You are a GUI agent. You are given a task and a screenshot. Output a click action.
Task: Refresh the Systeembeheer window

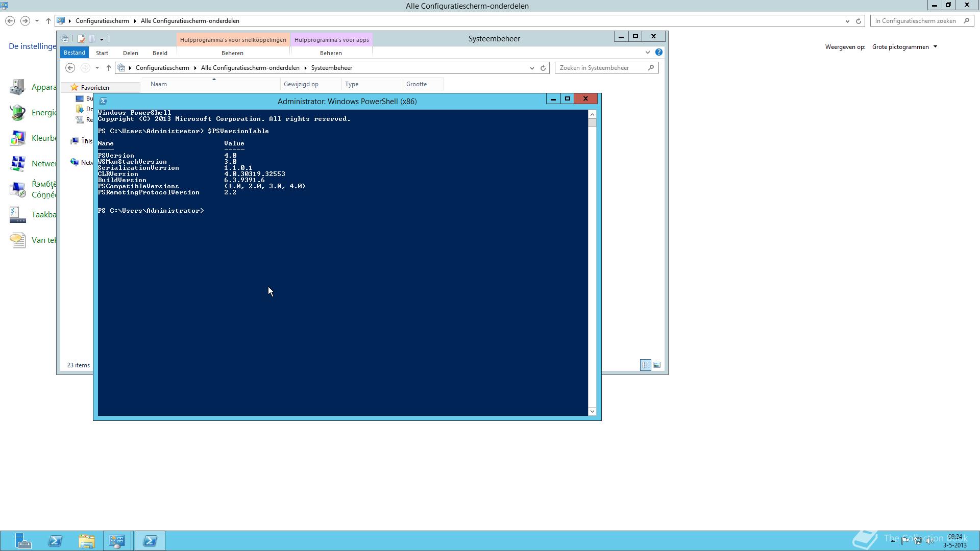[543, 68]
